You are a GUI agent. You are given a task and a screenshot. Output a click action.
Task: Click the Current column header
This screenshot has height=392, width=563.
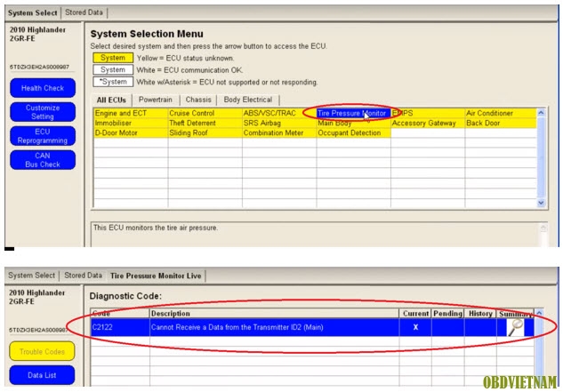[415, 314]
